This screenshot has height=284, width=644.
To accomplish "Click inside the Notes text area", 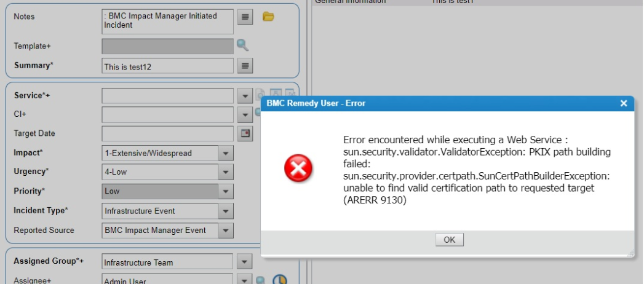I will pyautogui.click(x=167, y=21).
